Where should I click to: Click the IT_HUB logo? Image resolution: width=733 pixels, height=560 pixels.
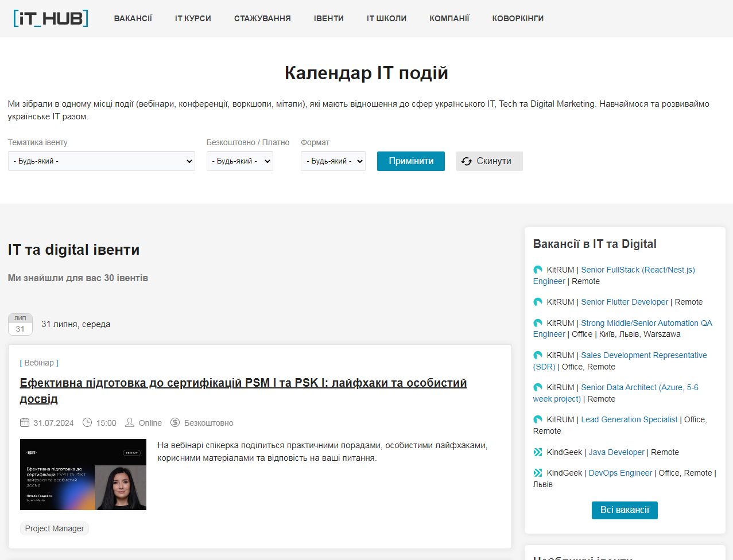[51, 18]
